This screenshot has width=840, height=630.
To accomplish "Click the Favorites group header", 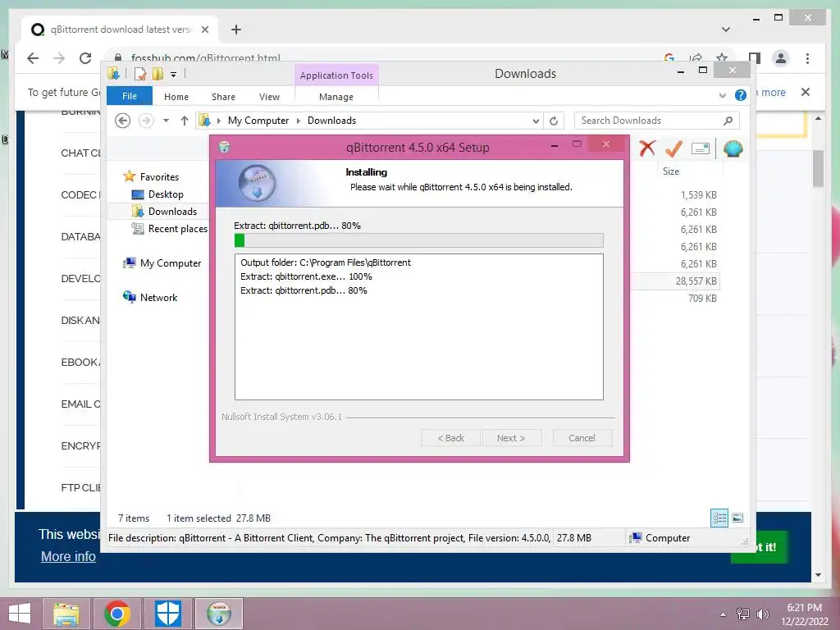I will point(158,177).
